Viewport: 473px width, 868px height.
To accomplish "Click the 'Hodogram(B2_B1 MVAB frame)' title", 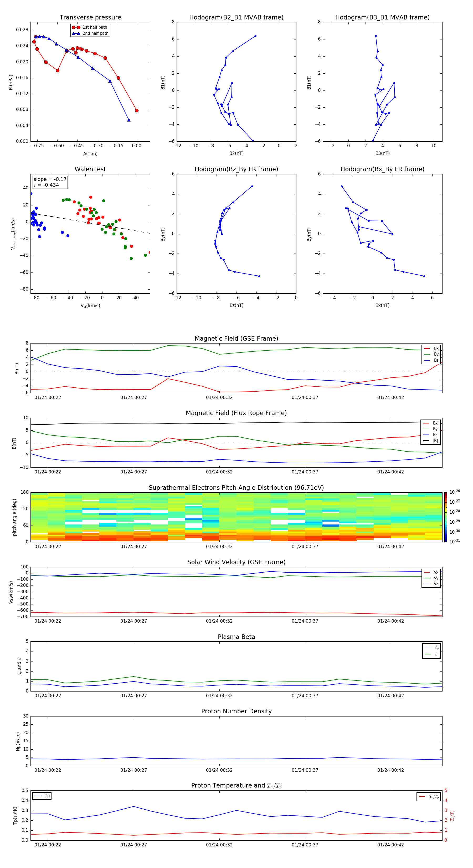I will 236,18.
